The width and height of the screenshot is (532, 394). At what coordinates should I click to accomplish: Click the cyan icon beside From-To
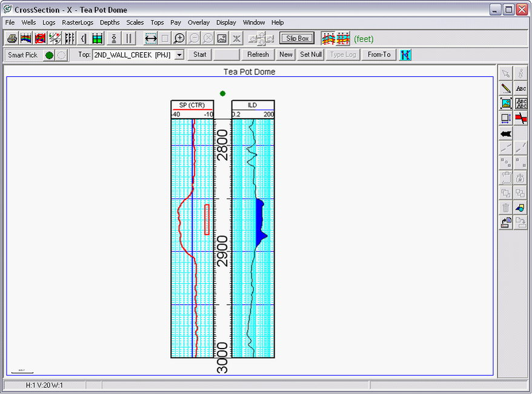pyautogui.click(x=405, y=55)
